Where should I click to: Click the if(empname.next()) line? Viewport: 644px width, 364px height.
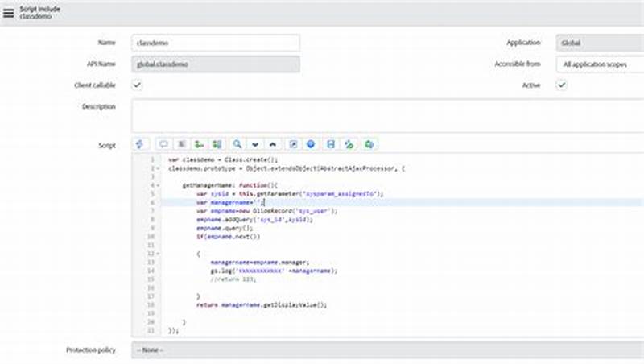(x=228, y=237)
